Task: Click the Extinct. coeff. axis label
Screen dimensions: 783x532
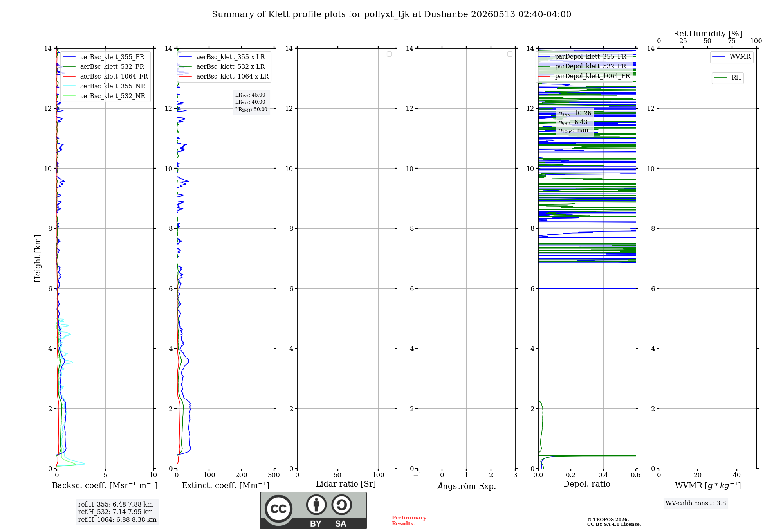Action: coord(226,485)
